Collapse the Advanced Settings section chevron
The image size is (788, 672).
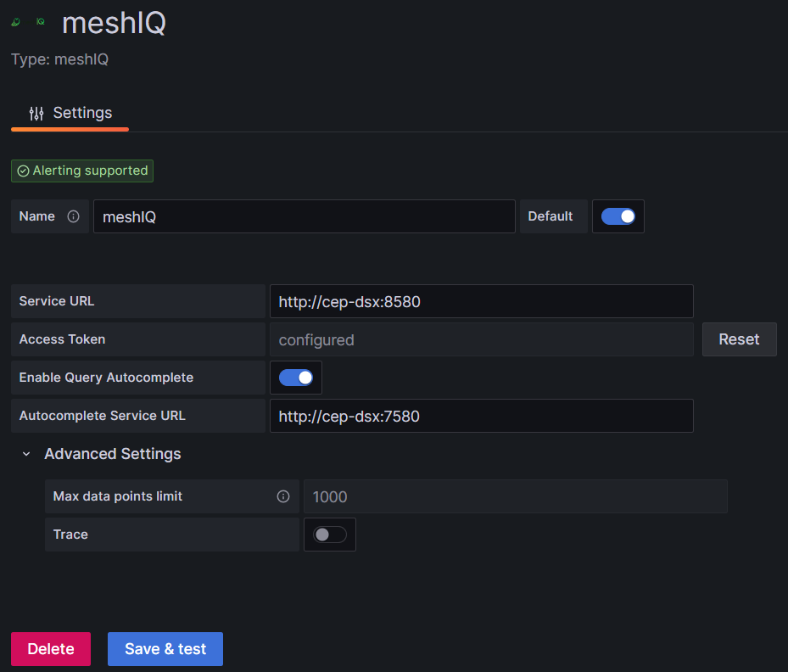26,454
